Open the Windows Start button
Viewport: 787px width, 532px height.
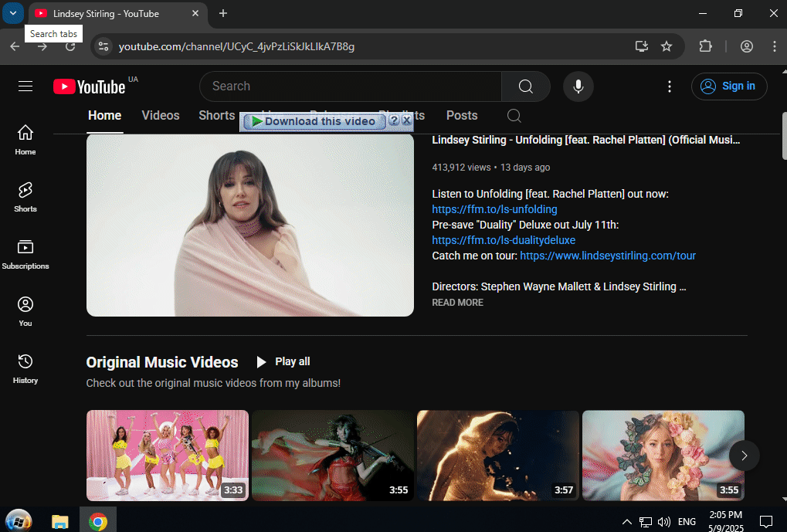(18, 520)
